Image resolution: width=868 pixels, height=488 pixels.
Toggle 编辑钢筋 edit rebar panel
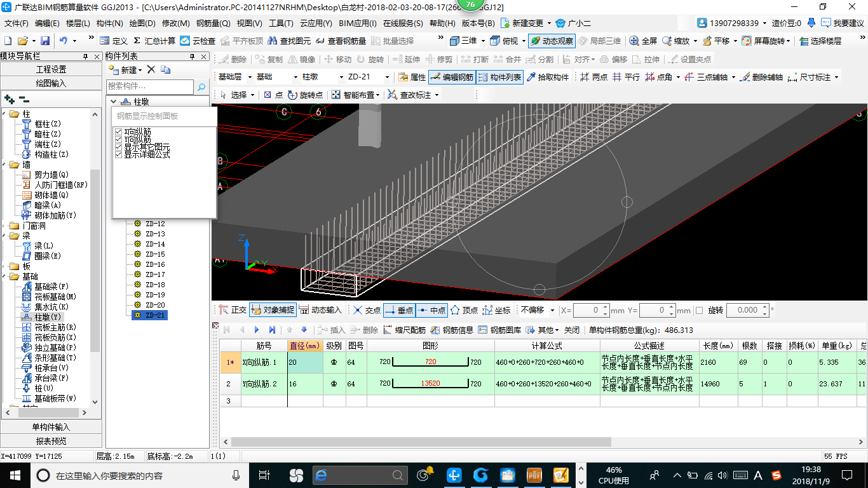(452, 78)
